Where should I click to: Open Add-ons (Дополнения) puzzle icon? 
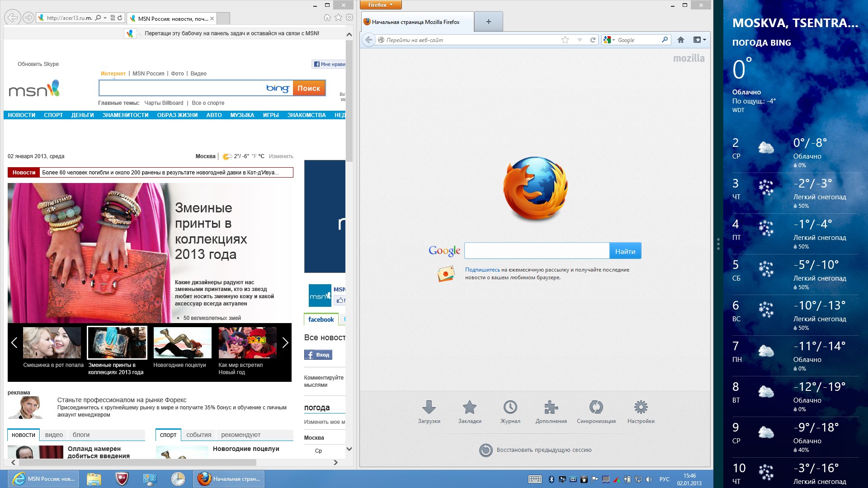pos(551,408)
